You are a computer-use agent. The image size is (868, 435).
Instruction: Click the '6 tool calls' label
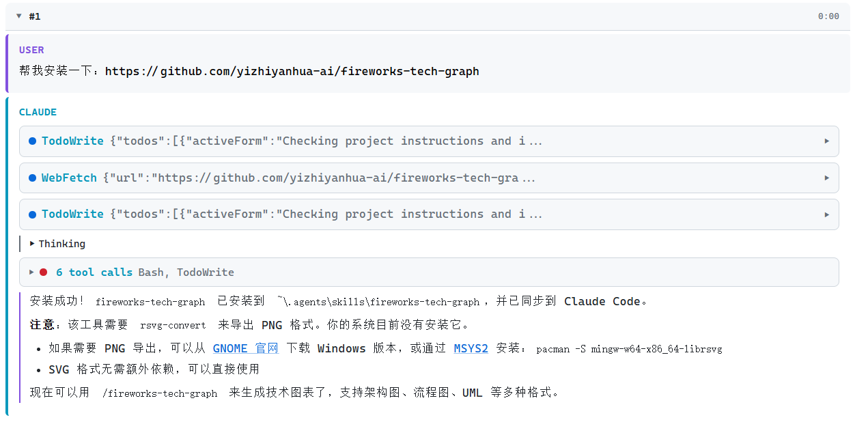[94, 272]
